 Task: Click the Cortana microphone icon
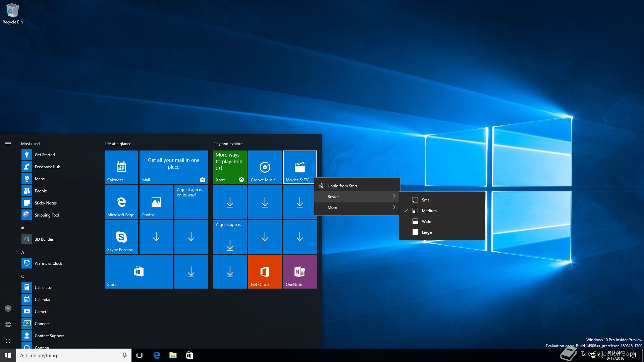point(124,355)
